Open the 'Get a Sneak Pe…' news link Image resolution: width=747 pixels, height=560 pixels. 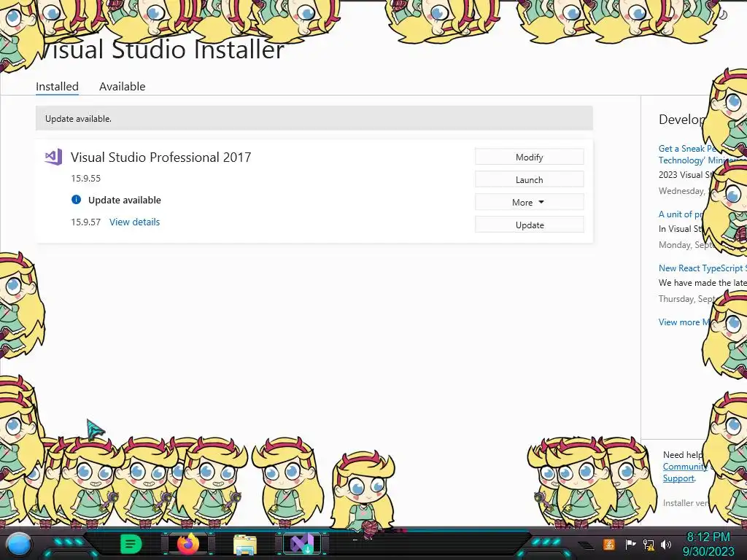coord(687,155)
